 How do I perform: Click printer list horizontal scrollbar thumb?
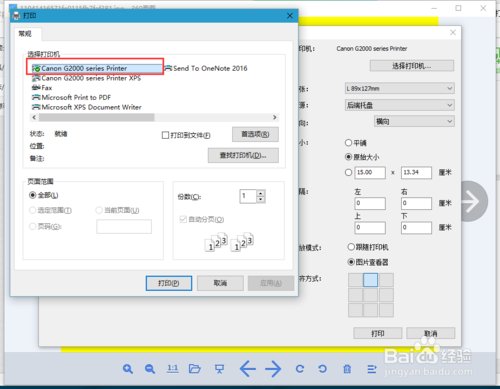pos(96,117)
